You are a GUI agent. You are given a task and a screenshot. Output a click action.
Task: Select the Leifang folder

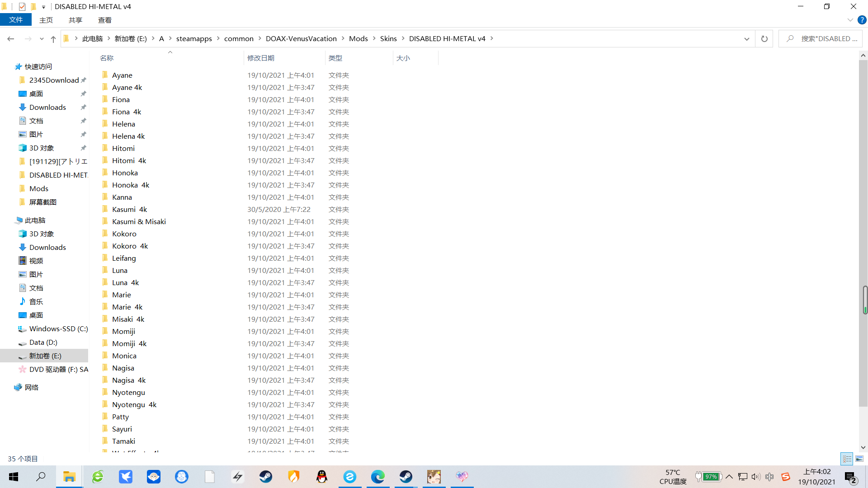pyautogui.click(x=124, y=258)
